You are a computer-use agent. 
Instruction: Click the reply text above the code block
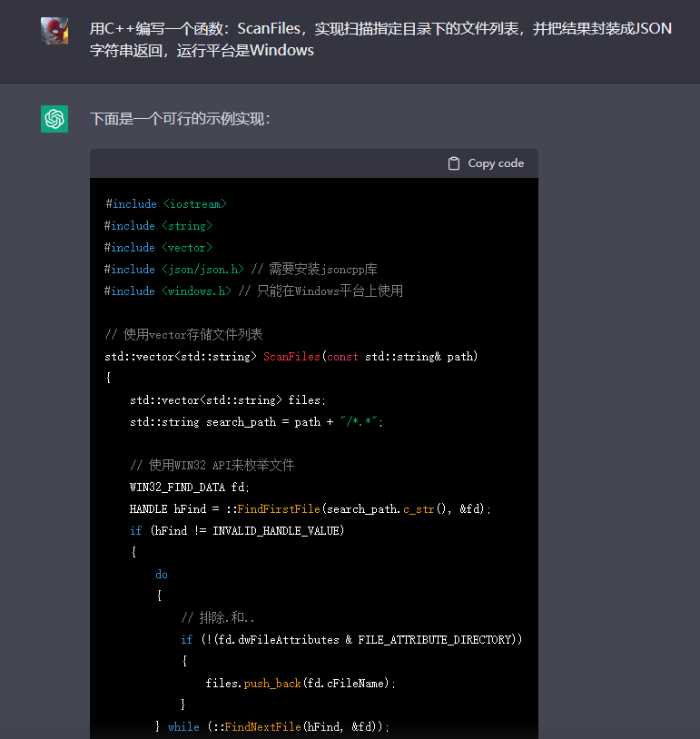[180, 119]
